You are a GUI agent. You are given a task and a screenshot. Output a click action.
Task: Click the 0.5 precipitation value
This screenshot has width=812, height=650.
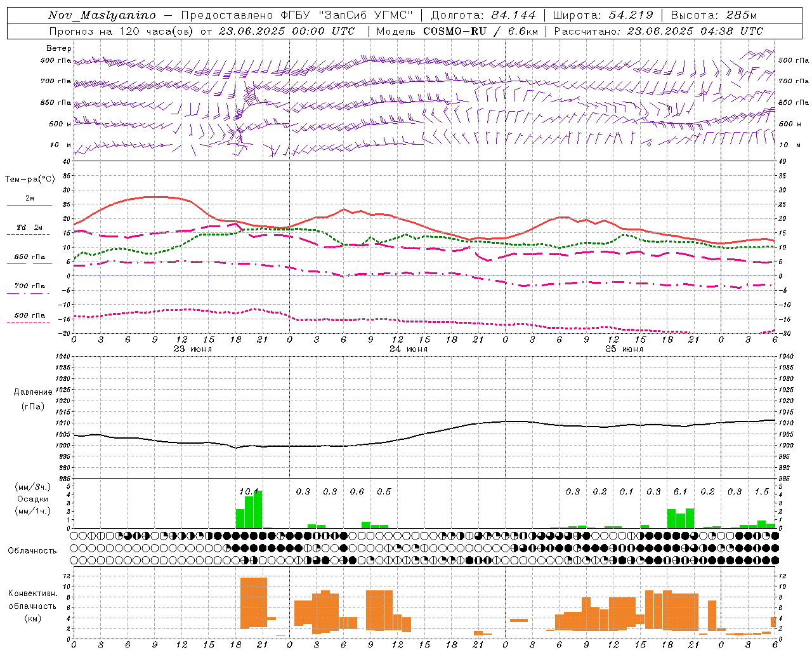[x=384, y=491]
